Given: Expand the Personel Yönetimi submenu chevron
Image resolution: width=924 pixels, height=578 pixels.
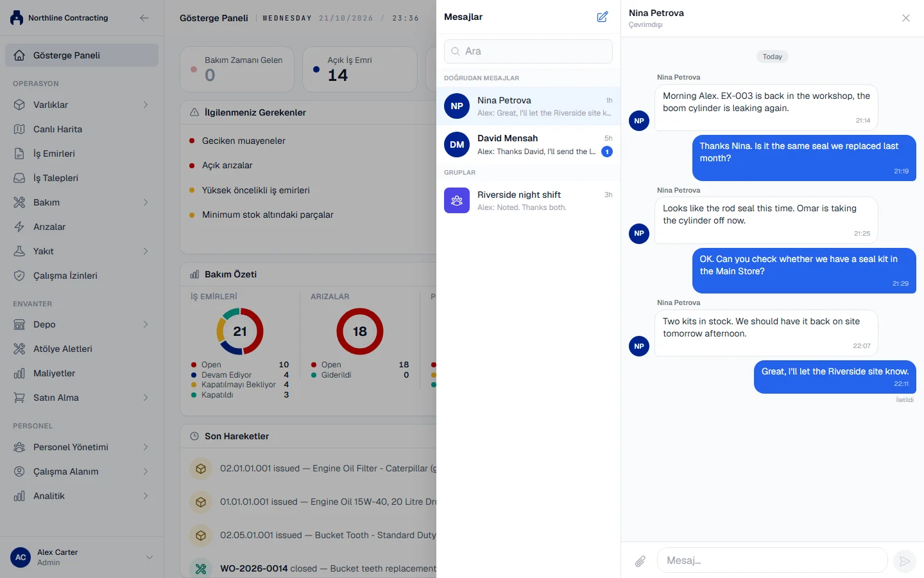Looking at the screenshot, I should click(146, 447).
